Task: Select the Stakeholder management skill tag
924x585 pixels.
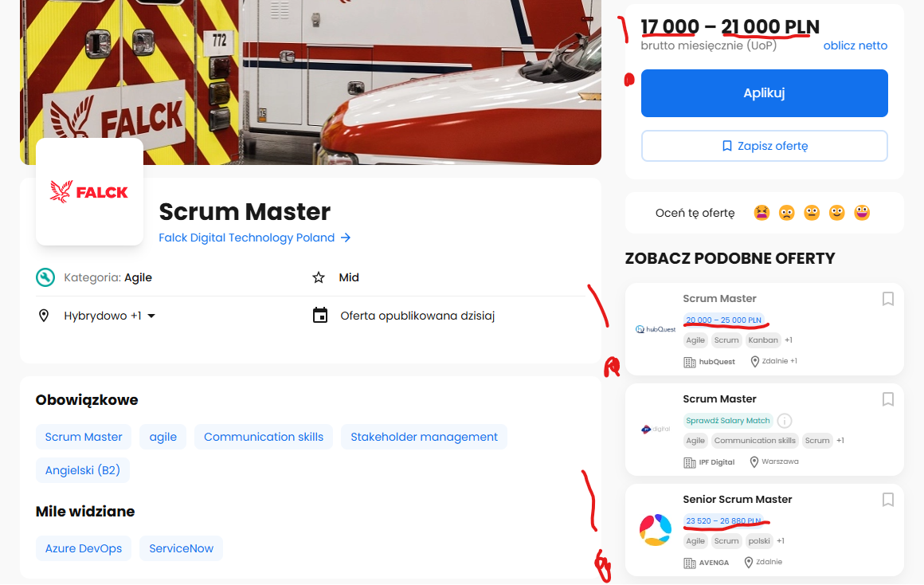Action: click(x=424, y=437)
